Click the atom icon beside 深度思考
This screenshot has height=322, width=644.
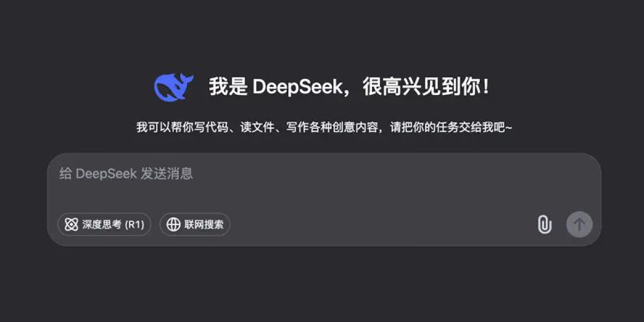tap(71, 224)
